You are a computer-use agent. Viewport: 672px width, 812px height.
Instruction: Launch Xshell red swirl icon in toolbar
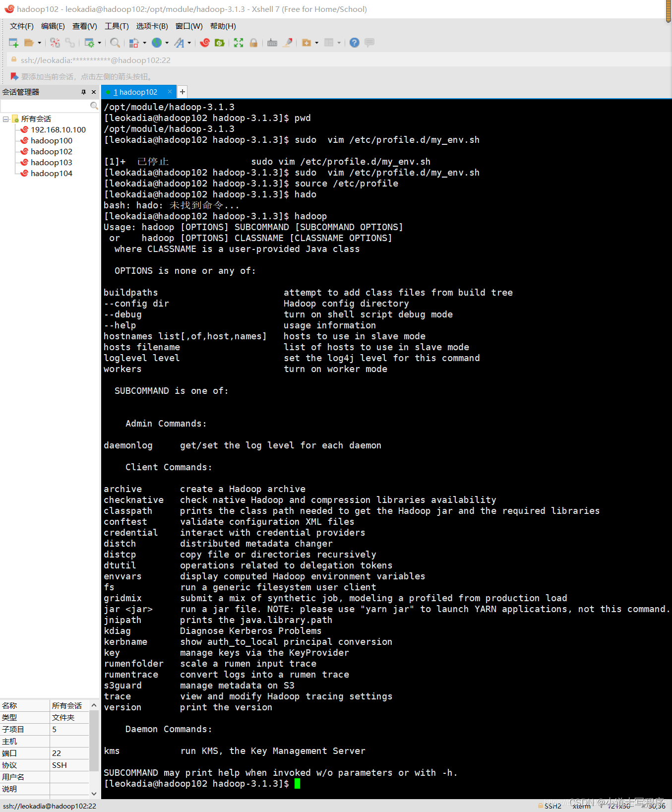[205, 43]
